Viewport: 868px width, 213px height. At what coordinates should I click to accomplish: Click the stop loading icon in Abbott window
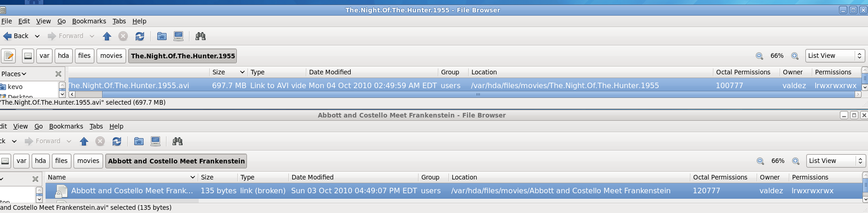(x=100, y=141)
